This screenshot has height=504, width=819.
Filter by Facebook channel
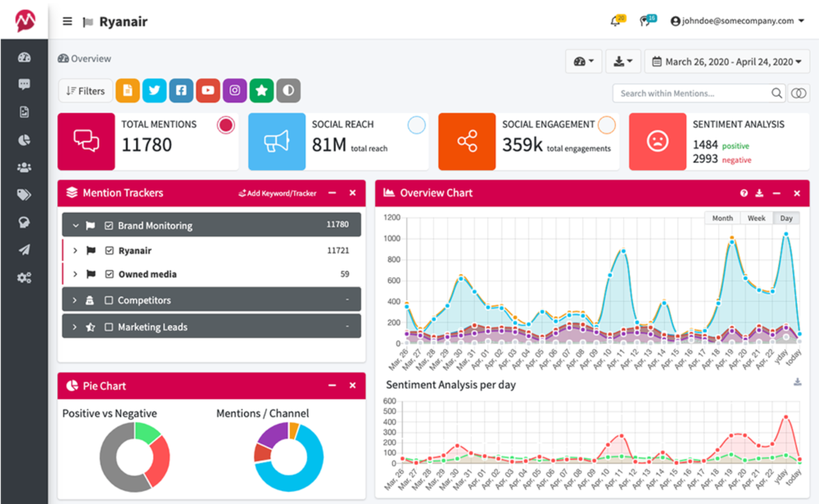pos(181,91)
